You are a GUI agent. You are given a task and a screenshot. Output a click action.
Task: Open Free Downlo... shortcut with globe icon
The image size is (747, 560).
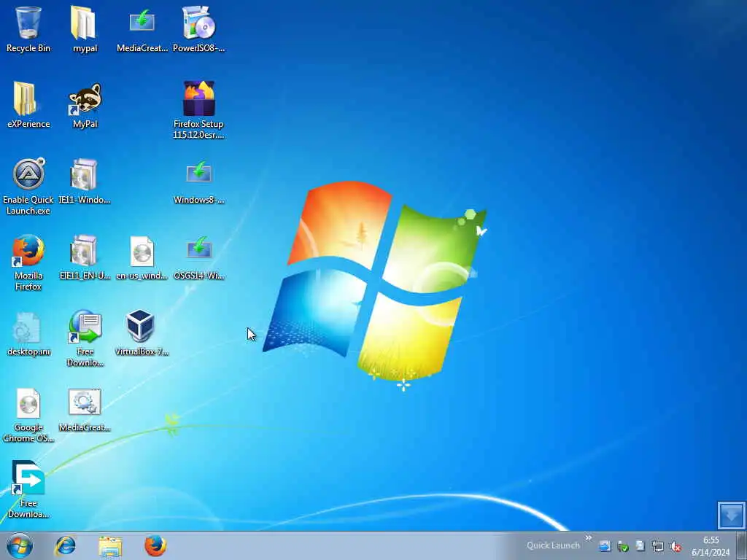85,338
